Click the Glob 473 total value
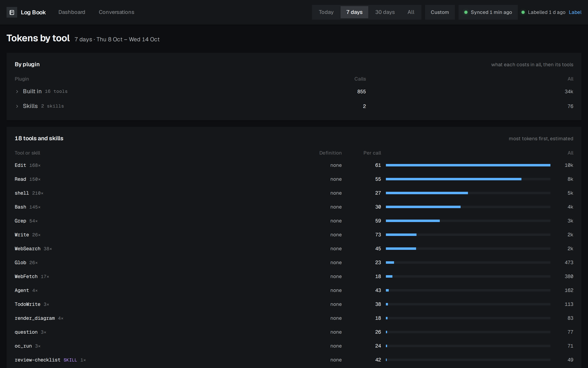The height and width of the screenshot is (368, 588). (x=569, y=262)
